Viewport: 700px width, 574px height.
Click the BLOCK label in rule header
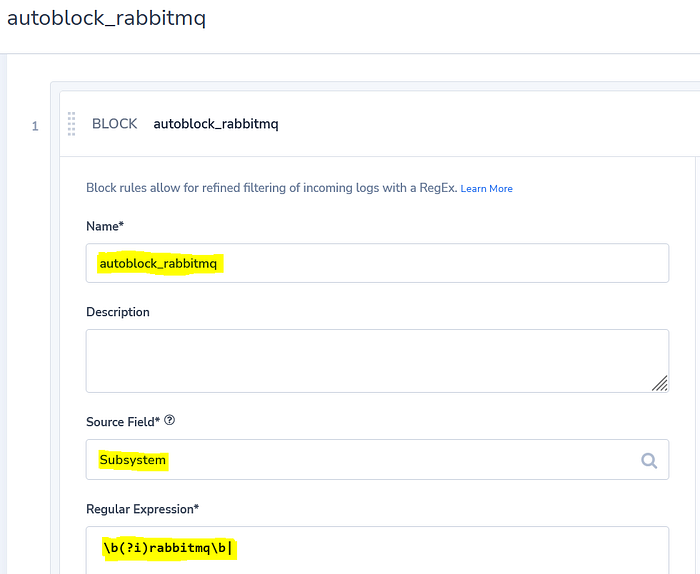pyautogui.click(x=115, y=124)
